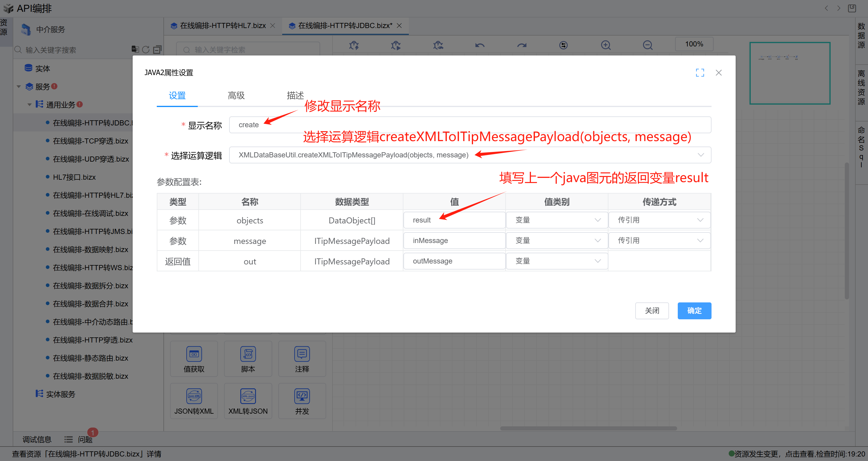This screenshot has width=868, height=461.
Task: Click the undo arrow in the toolbar
Action: pos(480,45)
